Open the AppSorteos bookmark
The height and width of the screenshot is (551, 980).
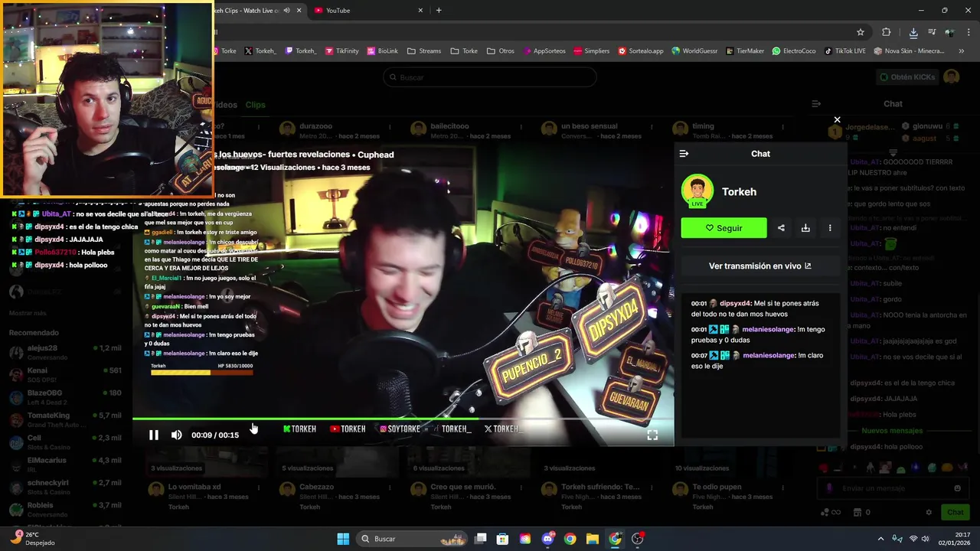tap(544, 51)
